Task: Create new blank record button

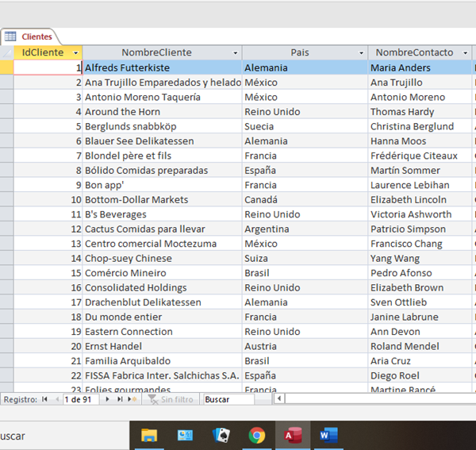Action: point(131,399)
